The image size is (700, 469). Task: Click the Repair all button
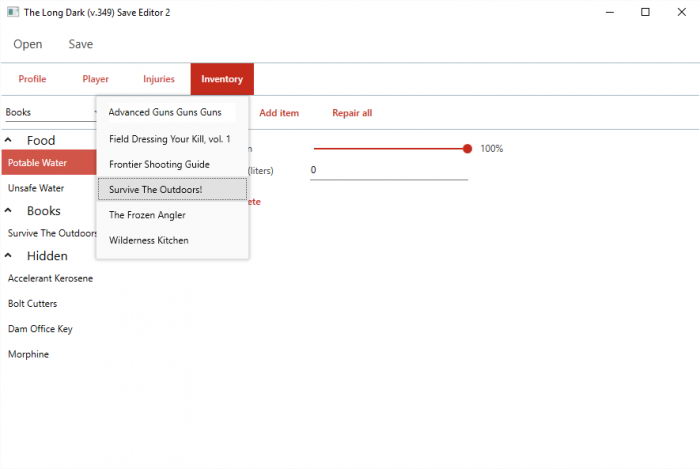pyautogui.click(x=352, y=113)
